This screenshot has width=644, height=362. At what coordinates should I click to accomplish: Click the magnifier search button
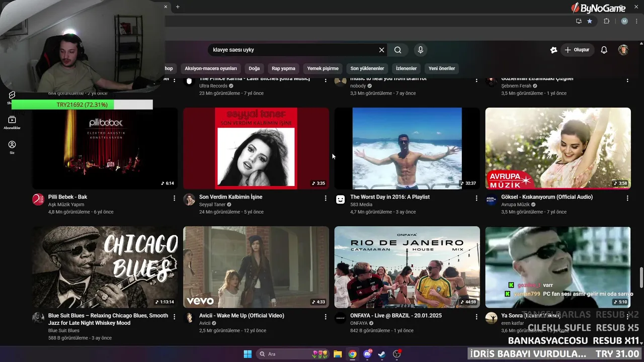398,50
